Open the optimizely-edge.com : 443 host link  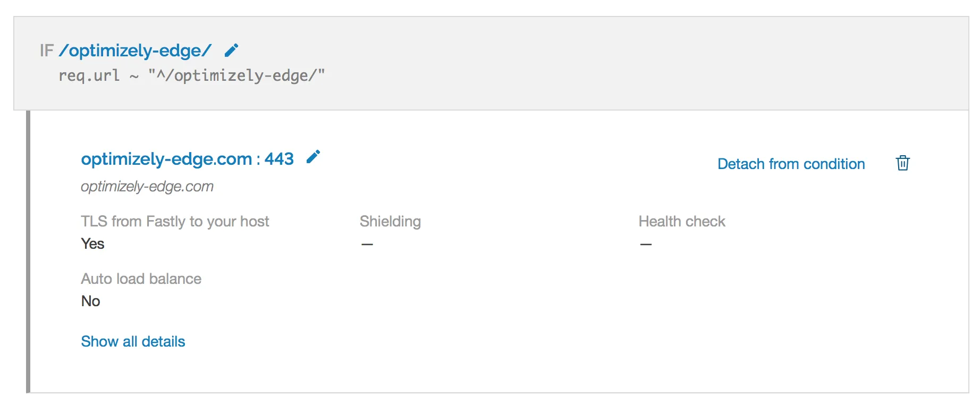187,158
